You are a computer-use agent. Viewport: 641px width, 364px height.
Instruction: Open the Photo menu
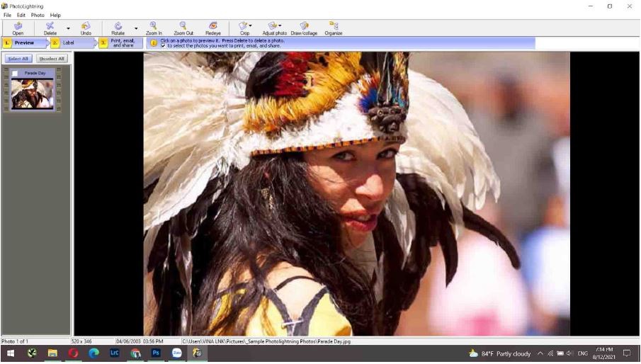(x=38, y=15)
